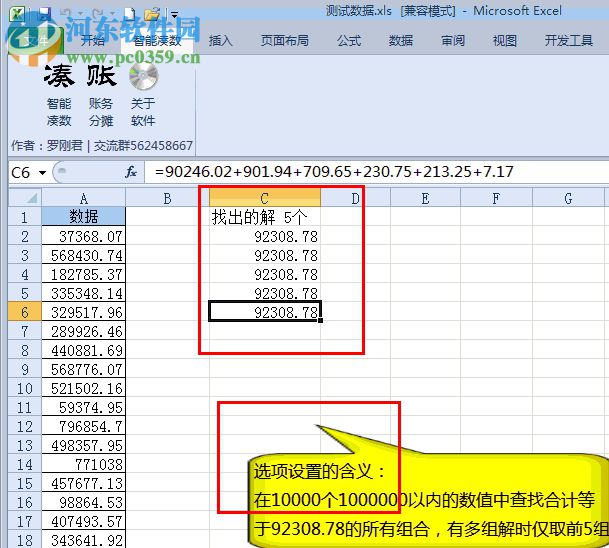Select column E header
This screenshot has height=548, width=609.
click(x=425, y=198)
